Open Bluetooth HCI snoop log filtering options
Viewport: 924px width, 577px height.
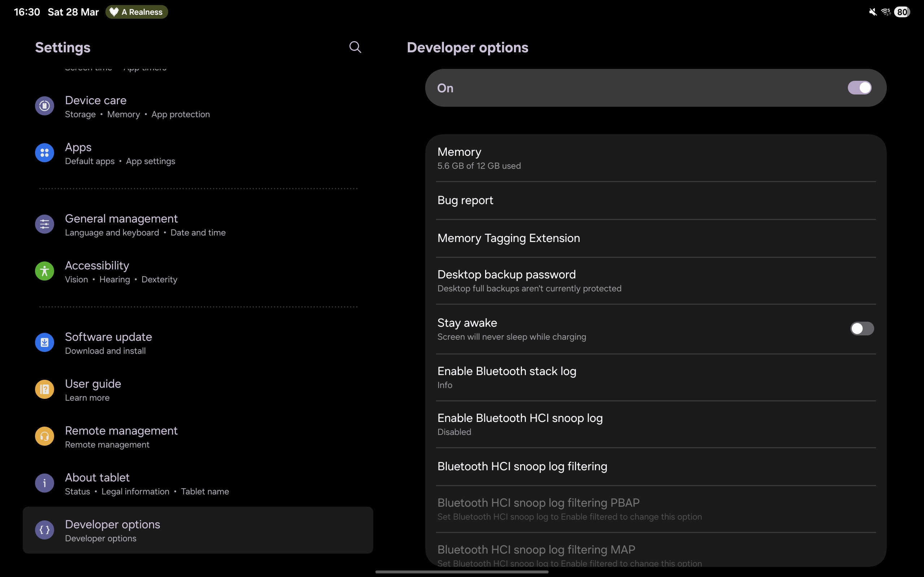point(522,466)
